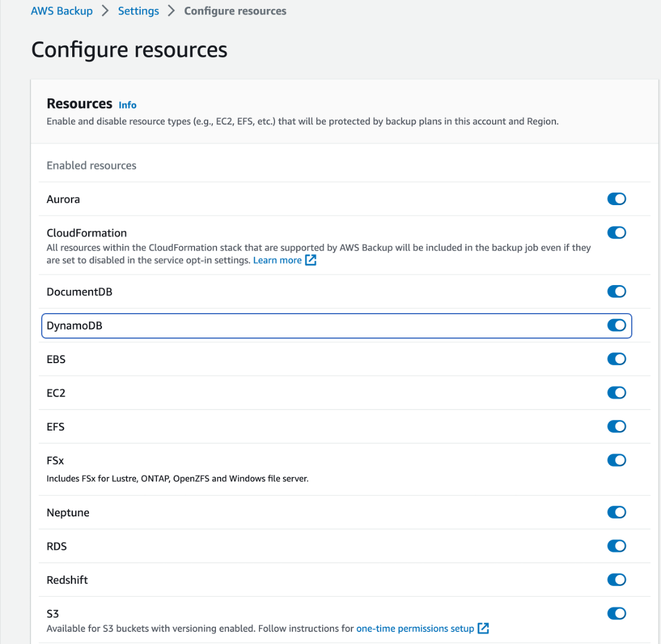Click the Redshift resource name
The width and height of the screenshot is (661, 644).
(x=67, y=580)
